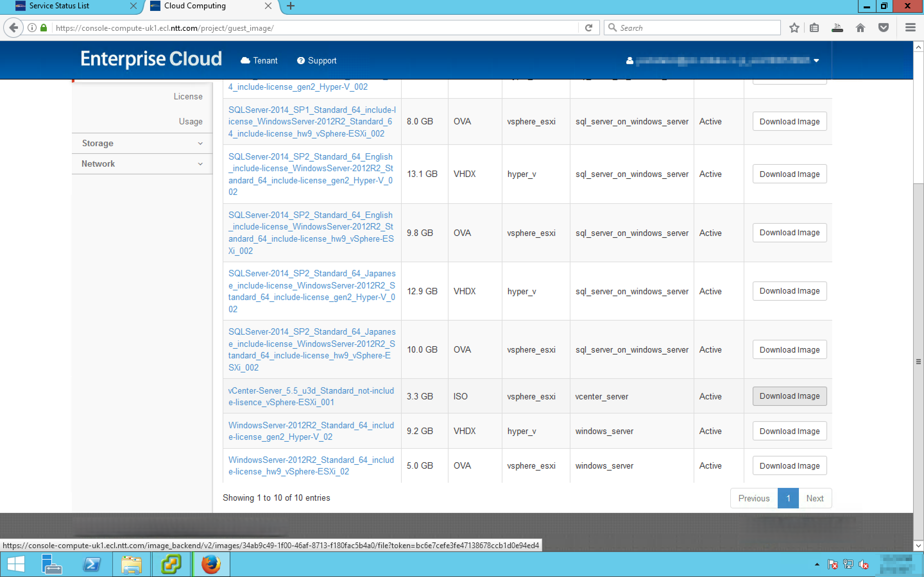Click the Windows Start button
The image size is (924, 577).
(16, 564)
